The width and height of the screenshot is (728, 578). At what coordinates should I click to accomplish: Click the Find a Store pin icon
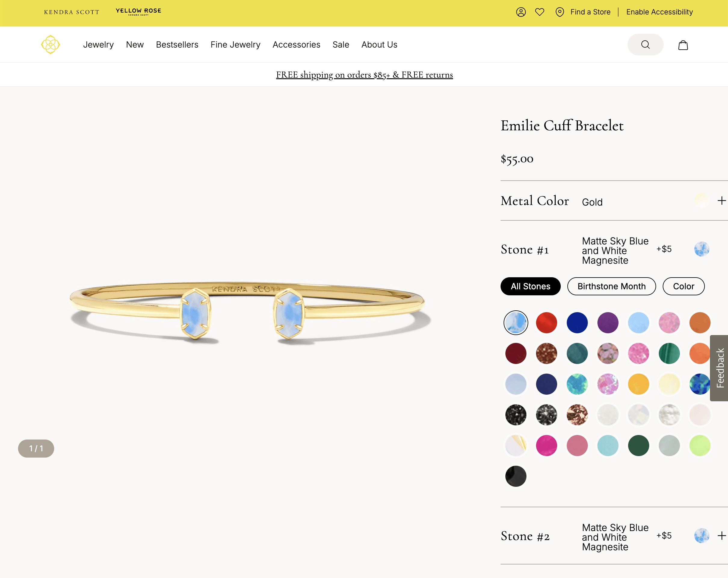tap(560, 12)
